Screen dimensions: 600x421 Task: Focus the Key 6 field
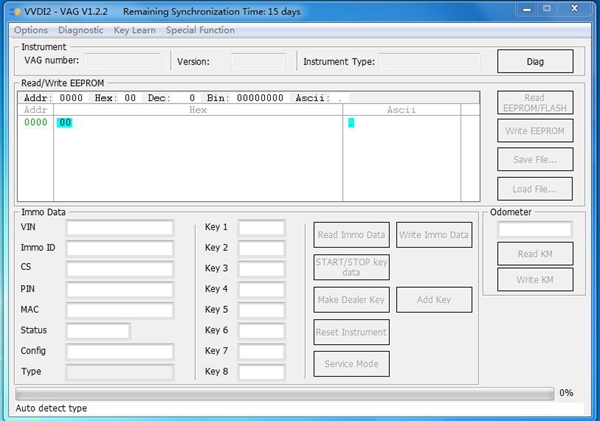coord(261,331)
